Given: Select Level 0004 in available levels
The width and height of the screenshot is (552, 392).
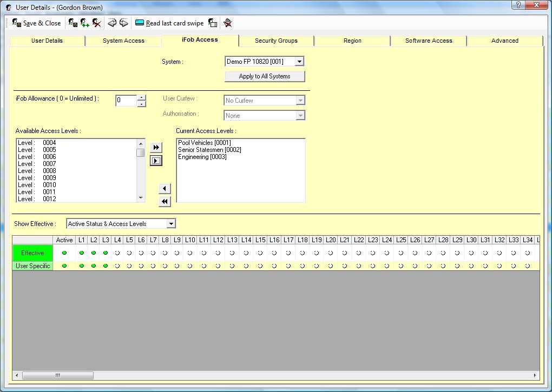Looking at the screenshot, I should coord(76,143).
